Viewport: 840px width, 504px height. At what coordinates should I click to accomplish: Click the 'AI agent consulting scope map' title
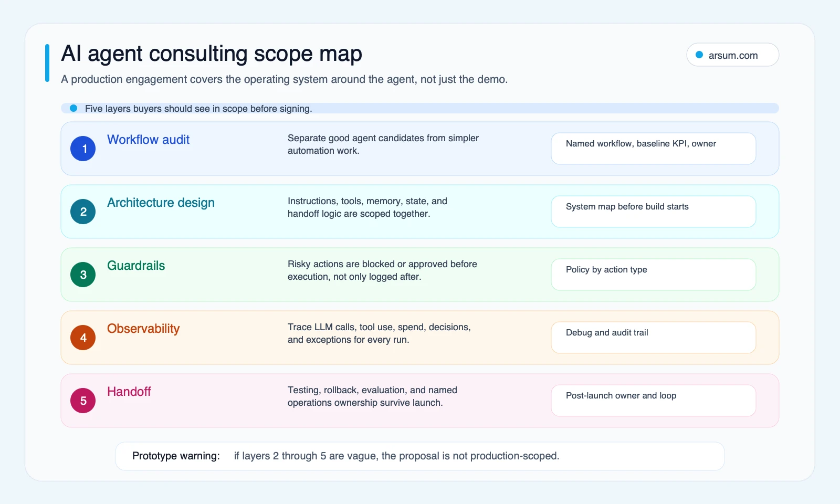coord(212,54)
